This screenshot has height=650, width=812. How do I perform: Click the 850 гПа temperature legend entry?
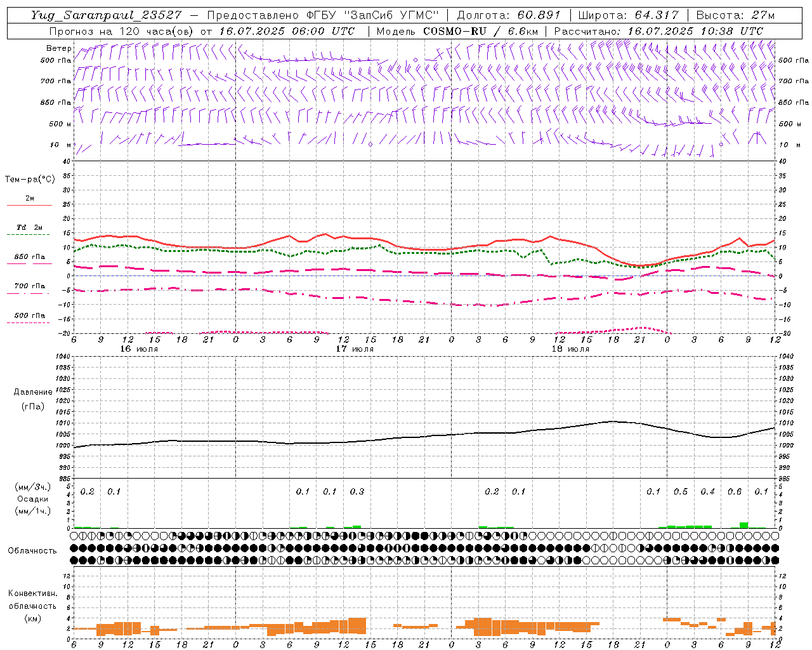30,256
